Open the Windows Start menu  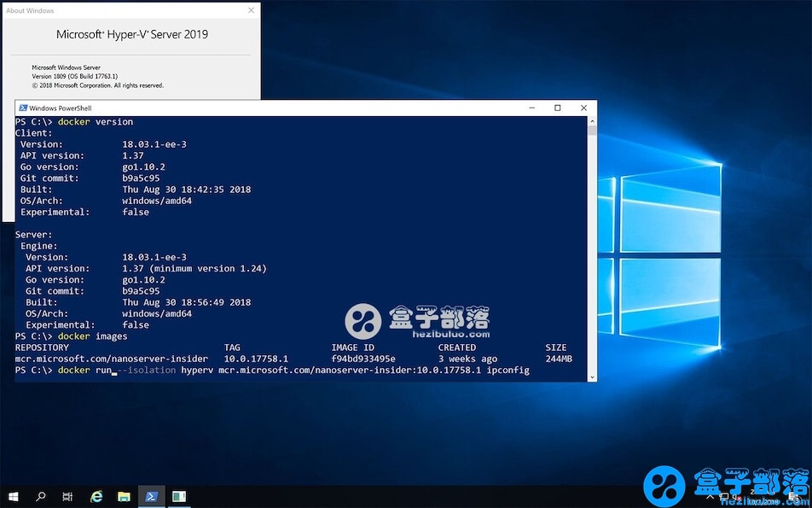tap(13, 497)
